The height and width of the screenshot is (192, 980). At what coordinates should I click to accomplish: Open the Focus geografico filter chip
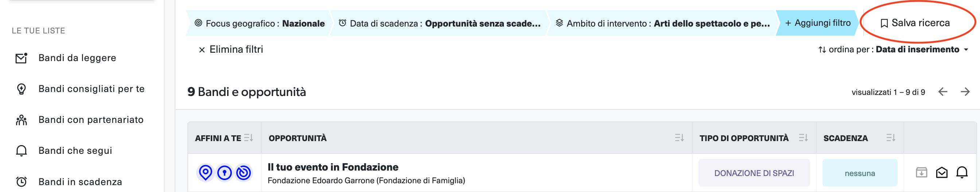[259, 23]
